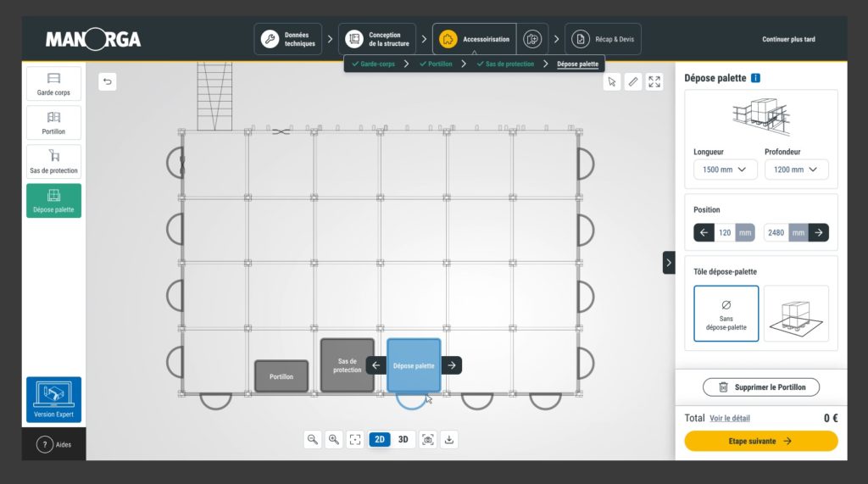The height and width of the screenshot is (484, 868).
Task: Click the Etape suivante button
Action: coord(760,441)
